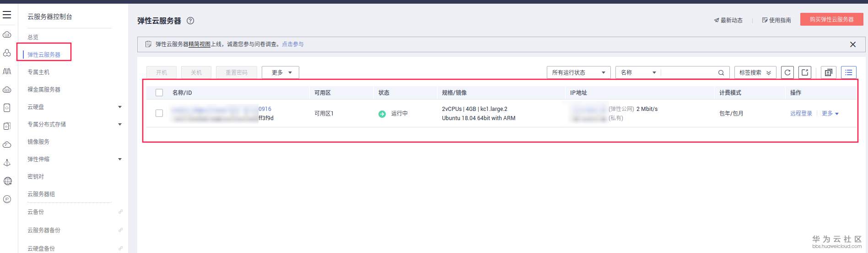
Task: Click the notice icon in survey banner
Action: (x=148, y=44)
